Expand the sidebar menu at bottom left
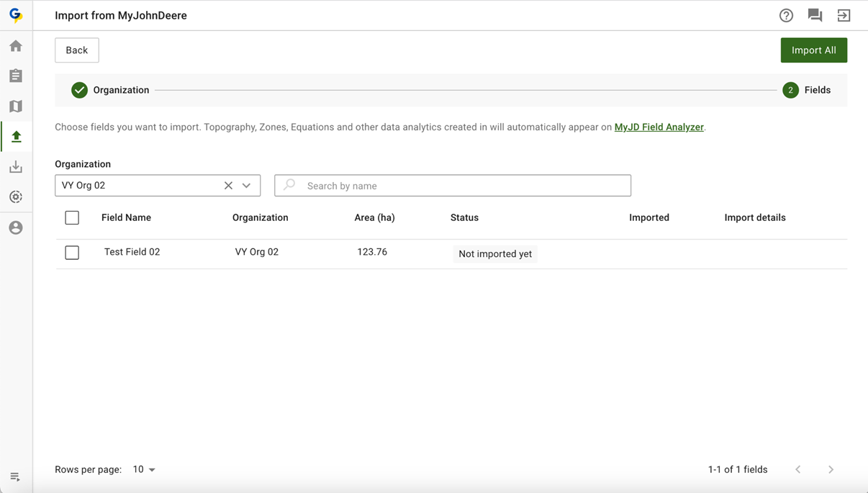Screen dimensions: 868x493 (15, 476)
